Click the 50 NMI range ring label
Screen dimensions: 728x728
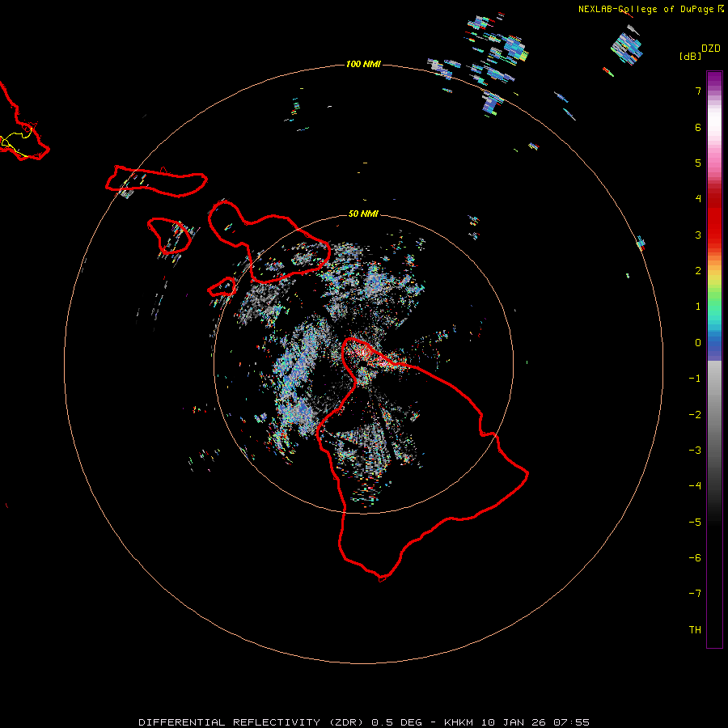click(363, 214)
